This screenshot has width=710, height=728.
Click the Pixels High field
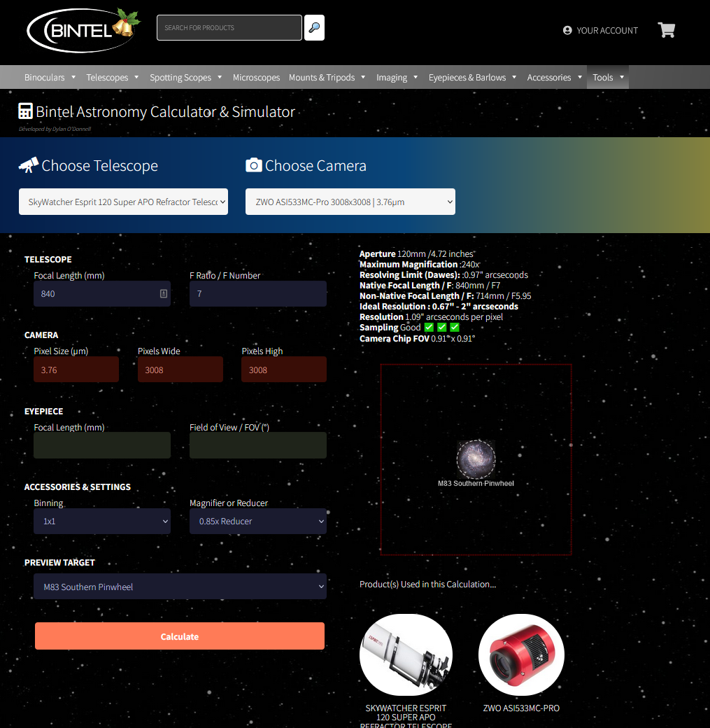tap(284, 370)
